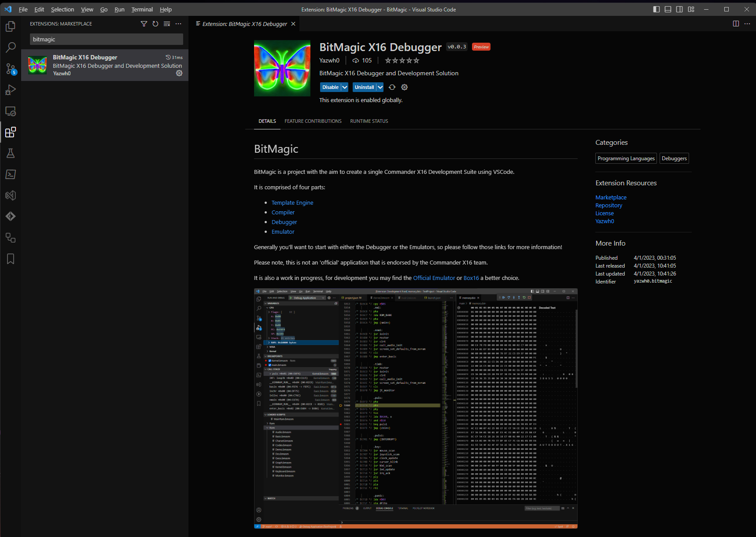Select BitMagic X16 Debugger in extensions list
This screenshot has width=756, height=537.
(105, 65)
